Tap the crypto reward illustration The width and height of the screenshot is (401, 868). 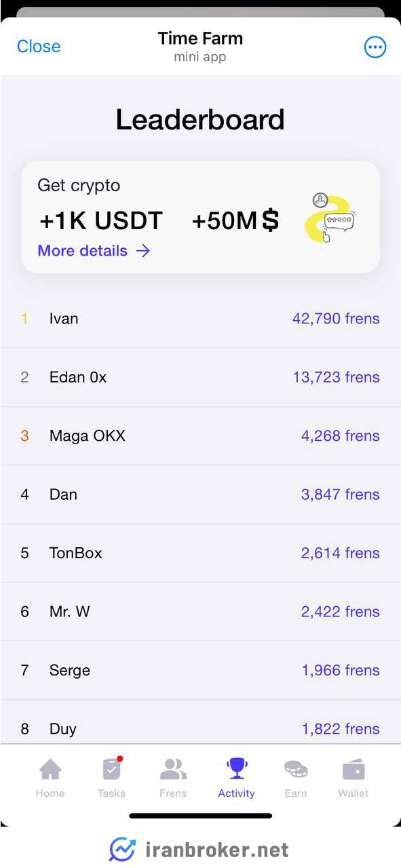tap(330, 218)
